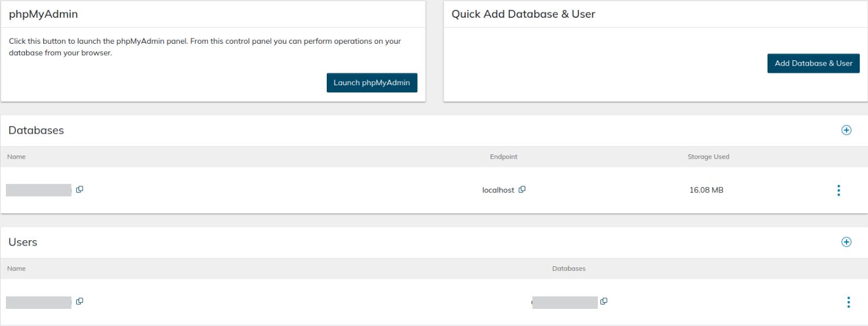Click Name column header in Users table

pos(17,269)
